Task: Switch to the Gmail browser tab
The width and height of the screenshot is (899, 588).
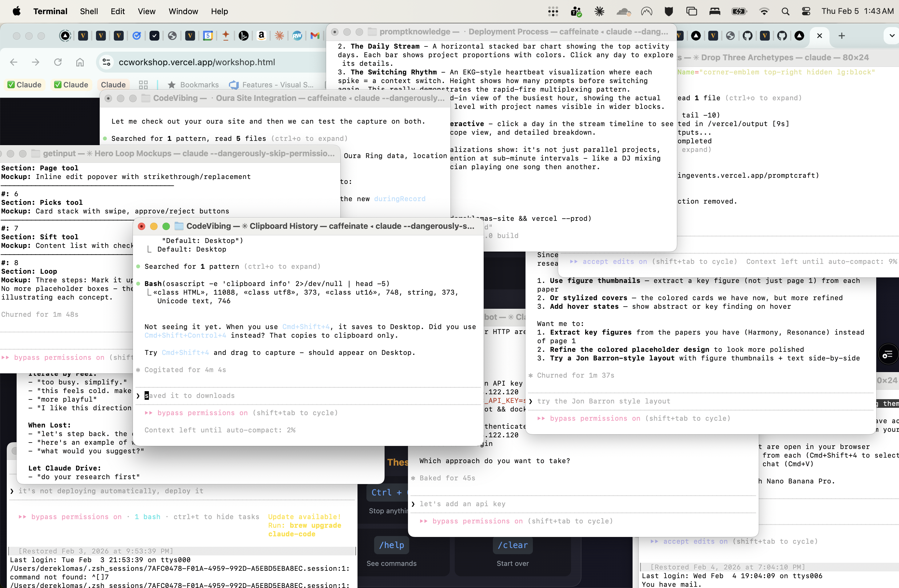Action: pos(315,36)
